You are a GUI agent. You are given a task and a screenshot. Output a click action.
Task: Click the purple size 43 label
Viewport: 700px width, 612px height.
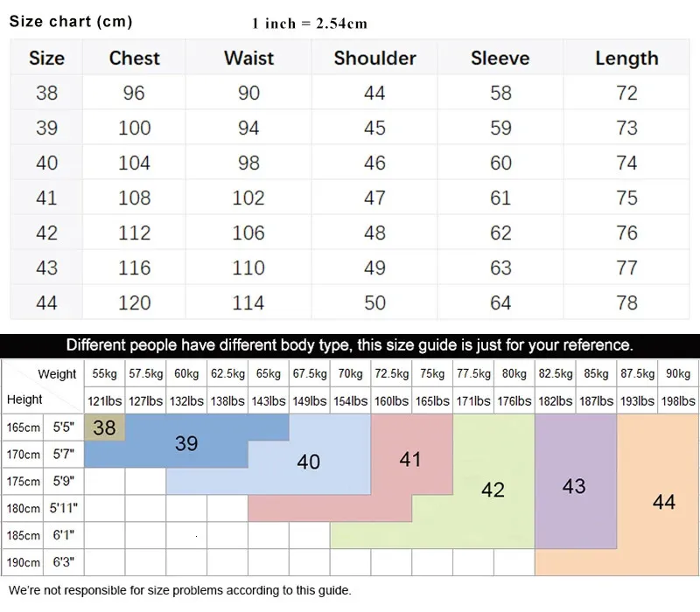[574, 486]
